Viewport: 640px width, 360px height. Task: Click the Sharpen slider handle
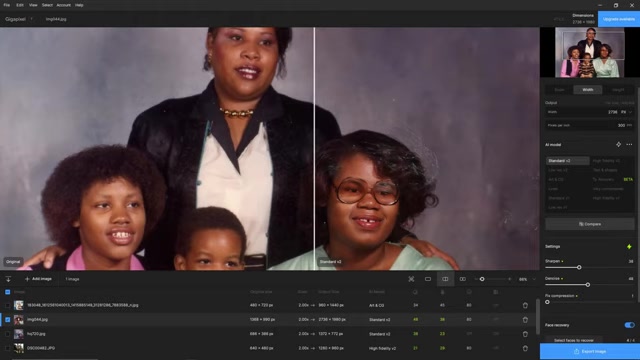[579, 267]
